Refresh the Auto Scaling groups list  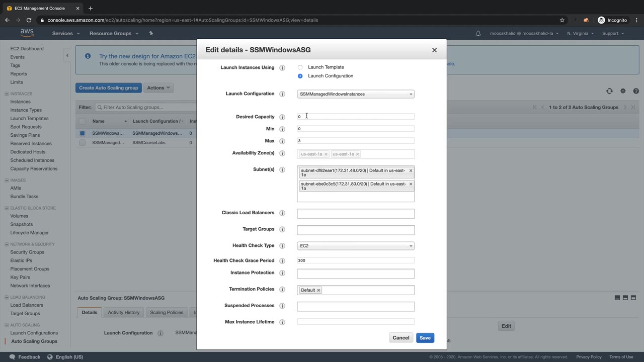(x=609, y=91)
